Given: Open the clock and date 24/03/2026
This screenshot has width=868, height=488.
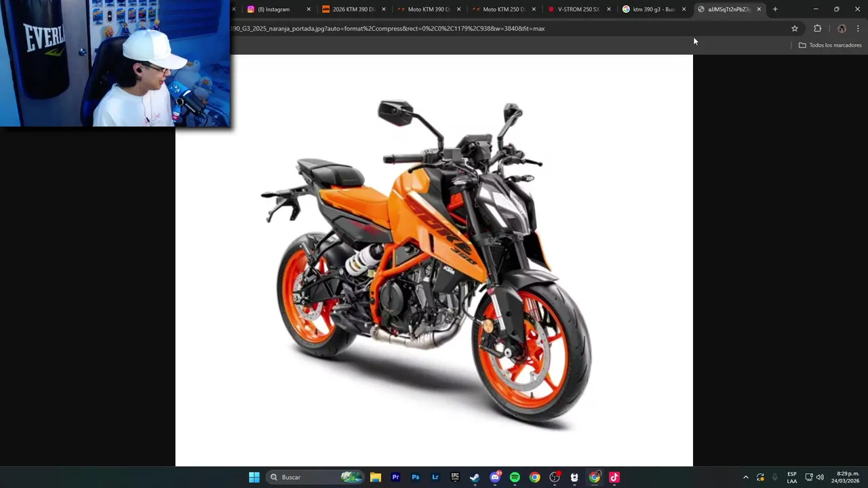Looking at the screenshot, I should pyautogui.click(x=846, y=477).
